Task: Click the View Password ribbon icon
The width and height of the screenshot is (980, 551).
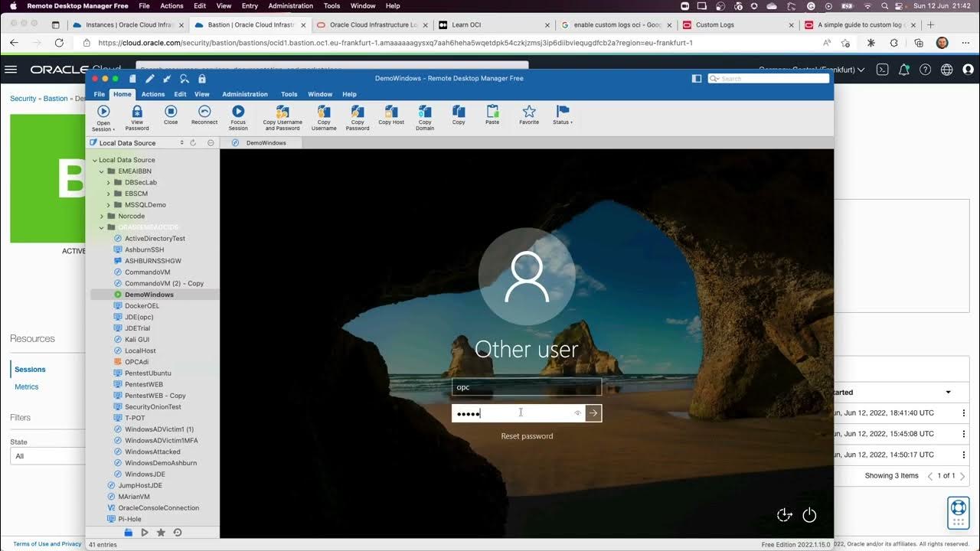Action: [137, 117]
